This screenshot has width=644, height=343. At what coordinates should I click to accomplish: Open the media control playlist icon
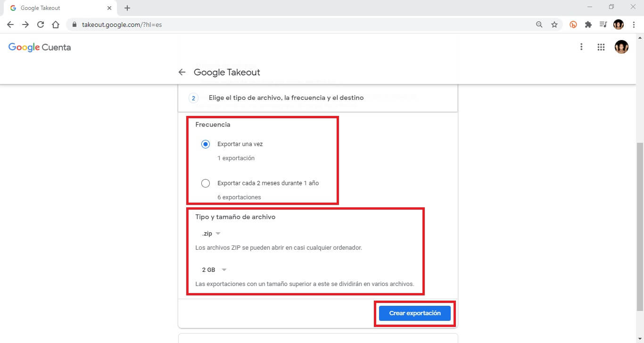(x=603, y=24)
